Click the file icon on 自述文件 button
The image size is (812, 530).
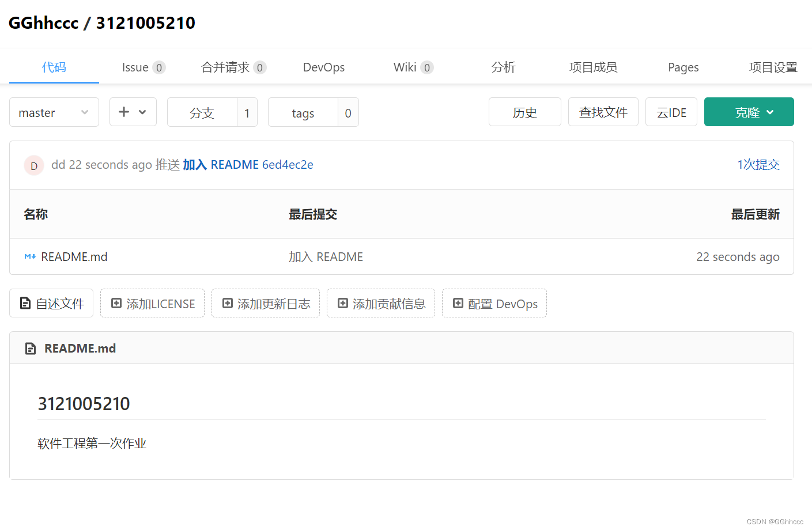point(25,303)
